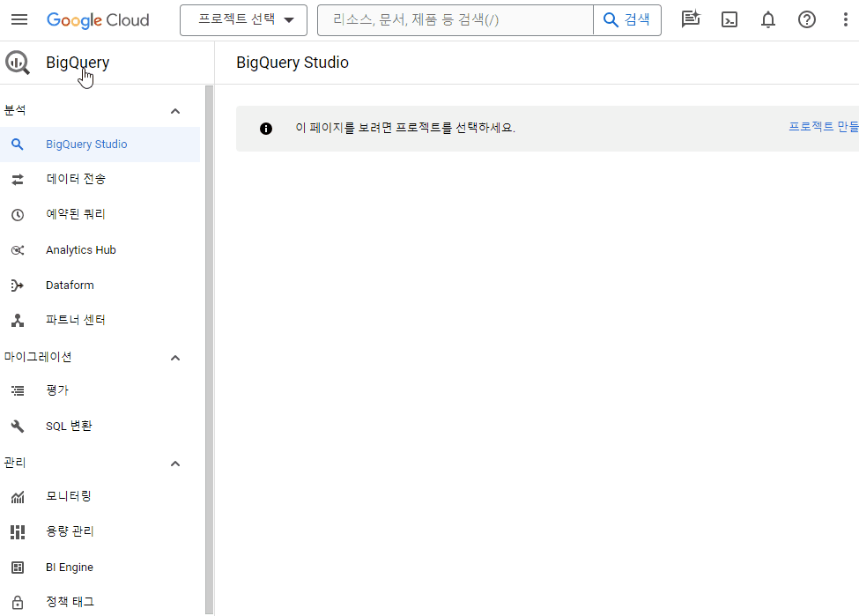Image resolution: width=859 pixels, height=616 pixels.
Task: Open the main hamburger navigation menu
Action: pos(19,19)
